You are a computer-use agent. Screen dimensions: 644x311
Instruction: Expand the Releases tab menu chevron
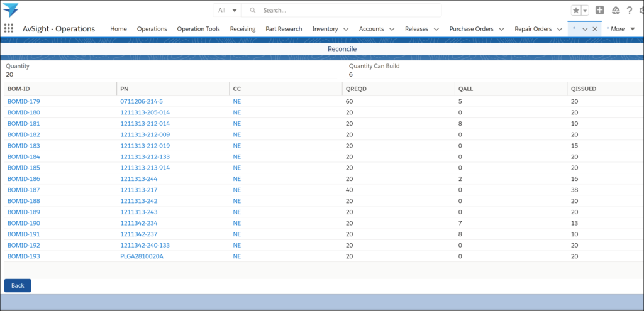click(x=436, y=29)
